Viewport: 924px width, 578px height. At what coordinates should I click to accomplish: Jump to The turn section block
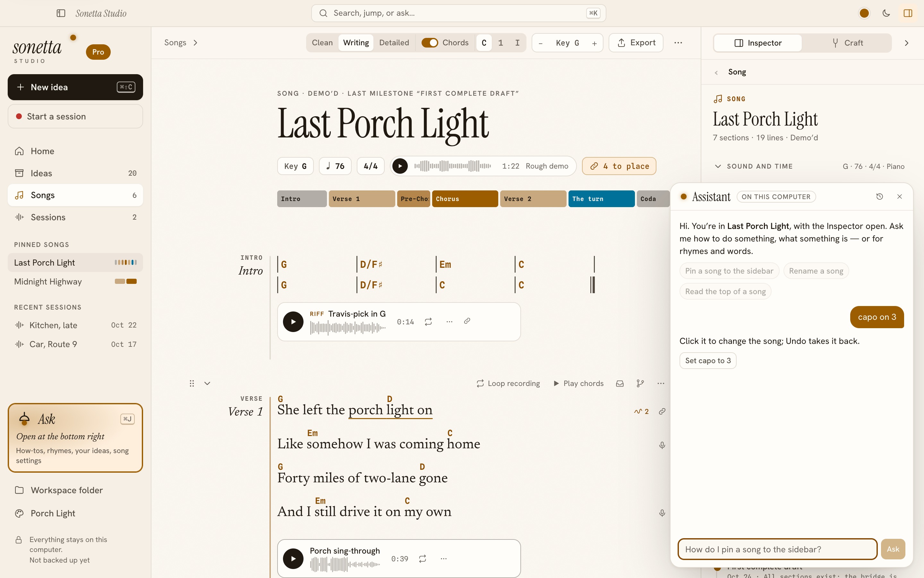(x=601, y=199)
